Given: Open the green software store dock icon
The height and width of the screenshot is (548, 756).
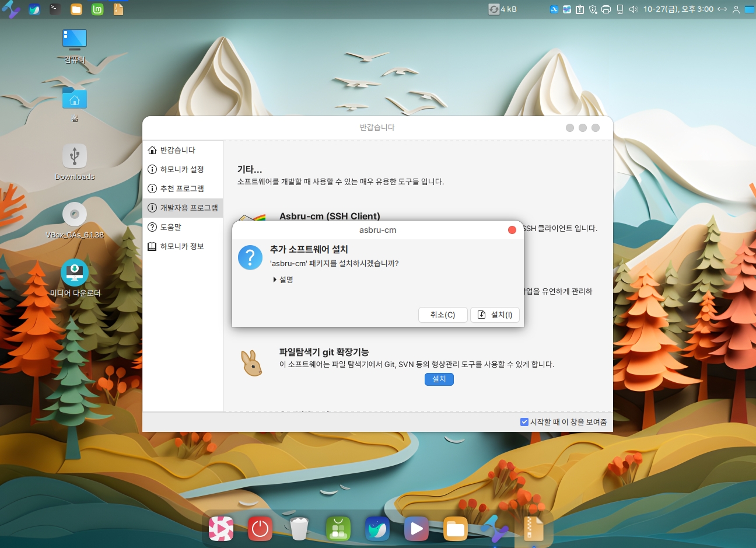Looking at the screenshot, I should [338, 529].
